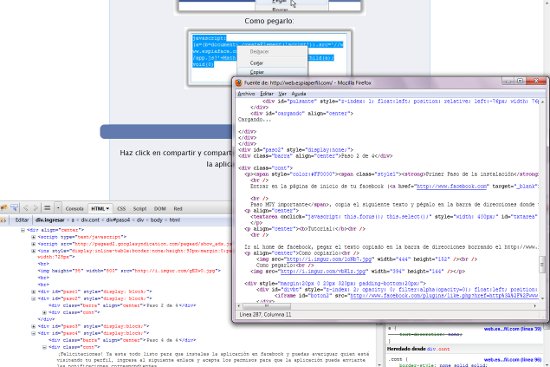Click the web.es...fil.com (línea 96) CSS source link
The height and width of the screenshot is (367, 550).
click(x=512, y=360)
